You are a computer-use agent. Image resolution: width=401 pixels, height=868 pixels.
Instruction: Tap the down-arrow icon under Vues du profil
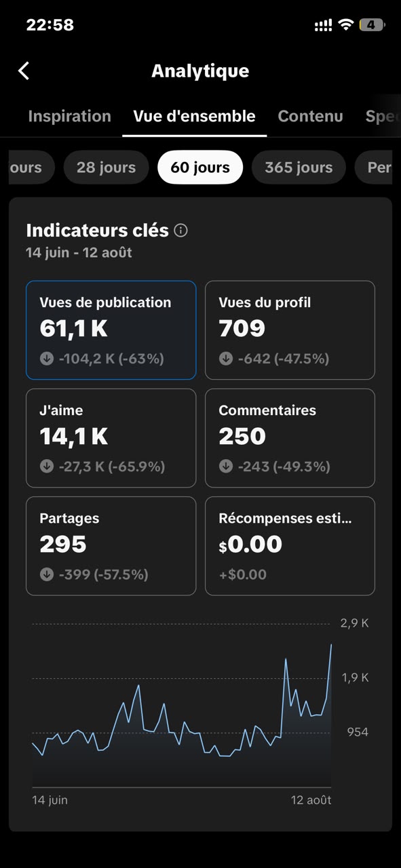(x=226, y=359)
